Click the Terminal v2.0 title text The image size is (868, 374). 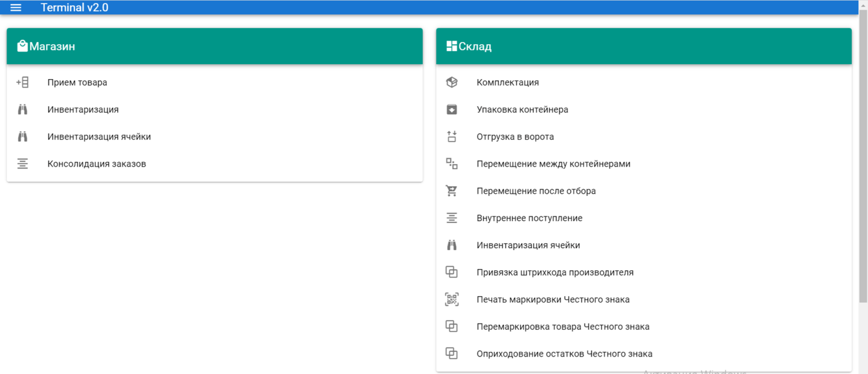click(x=73, y=7)
